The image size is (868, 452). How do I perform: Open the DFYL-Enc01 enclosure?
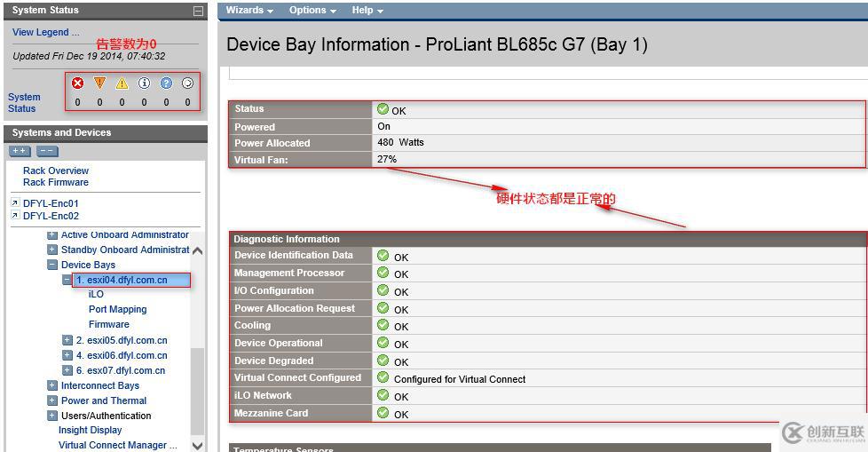point(51,203)
